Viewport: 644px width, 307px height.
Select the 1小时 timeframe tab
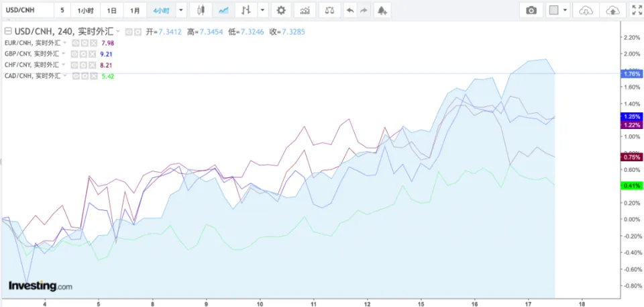pos(86,10)
